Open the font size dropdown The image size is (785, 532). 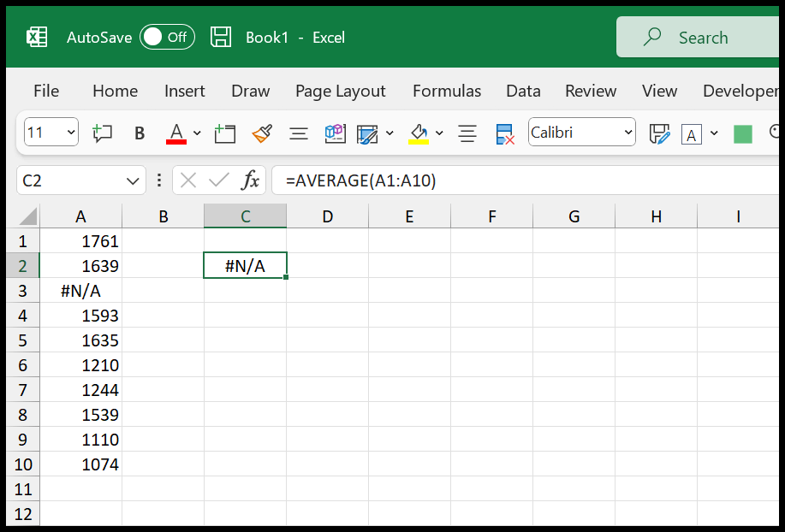point(72,132)
